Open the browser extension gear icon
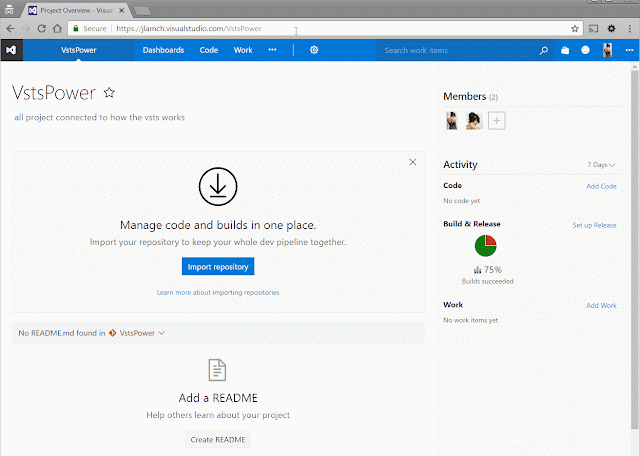 (x=611, y=29)
